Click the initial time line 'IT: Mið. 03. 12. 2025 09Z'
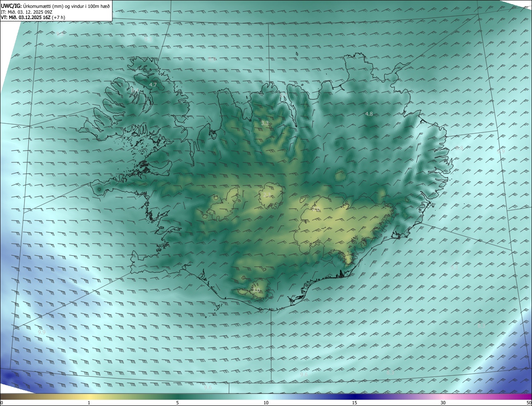Screen dimensions: 532x406 click(x=26, y=12)
